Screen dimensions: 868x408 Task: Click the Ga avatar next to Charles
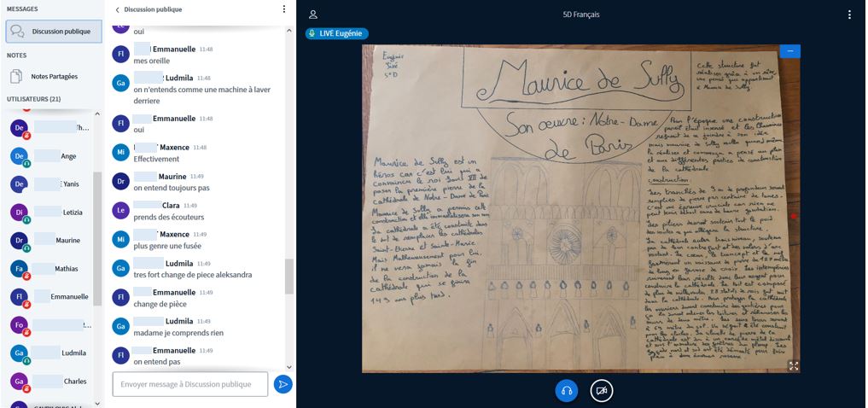pyautogui.click(x=19, y=381)
